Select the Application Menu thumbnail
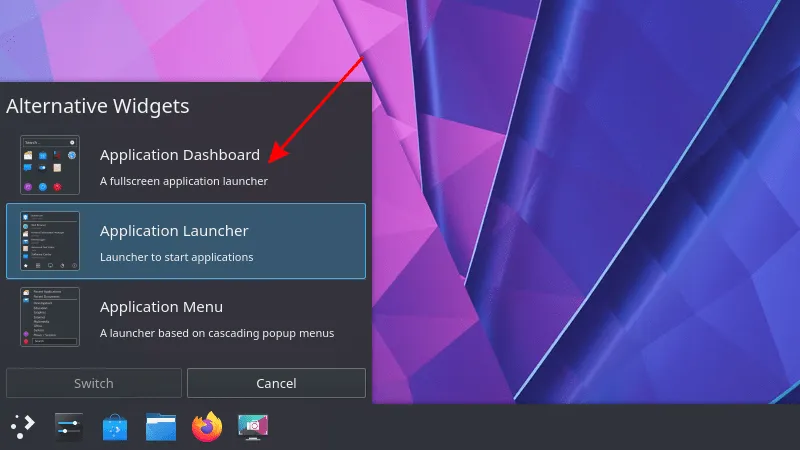This screenshot has height=450, width=800. tap(50, 317)
